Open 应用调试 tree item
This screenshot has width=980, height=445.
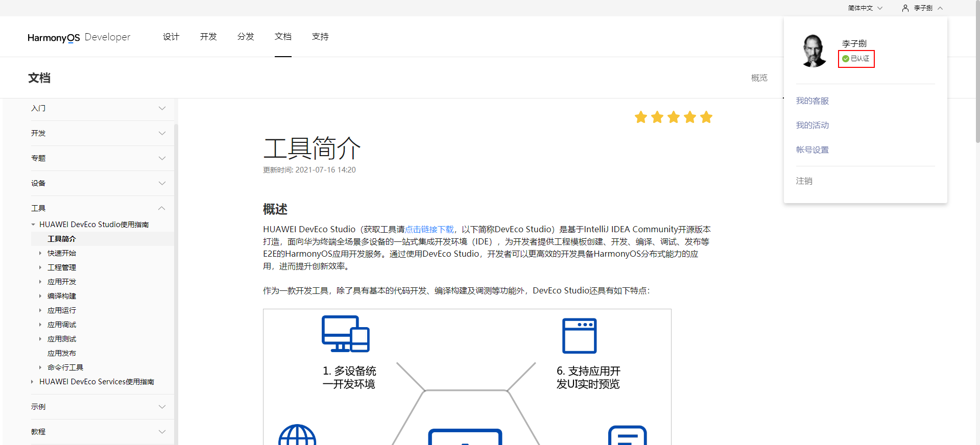pos(62,325)
